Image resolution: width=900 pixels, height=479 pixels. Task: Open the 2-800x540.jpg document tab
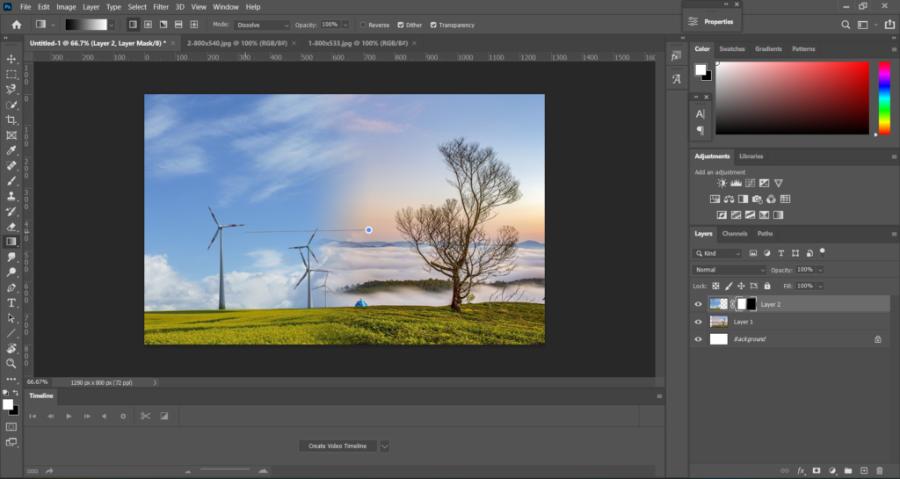click(237, 43)
